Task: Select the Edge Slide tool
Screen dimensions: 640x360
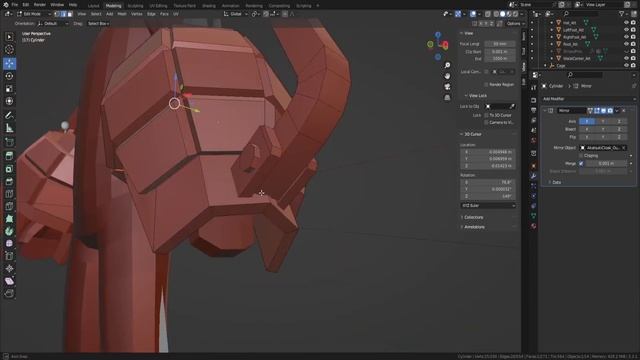Action: tap(9, 256)
